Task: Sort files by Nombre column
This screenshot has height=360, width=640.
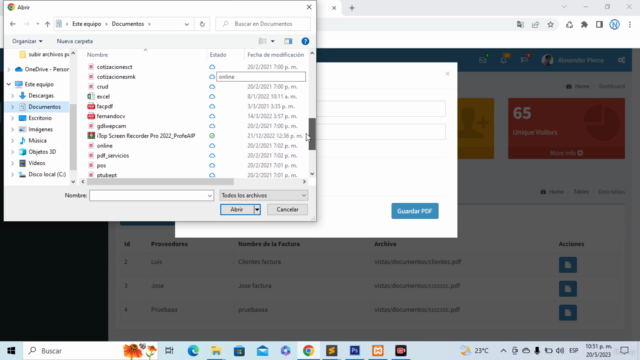Action: coord(97,55)
